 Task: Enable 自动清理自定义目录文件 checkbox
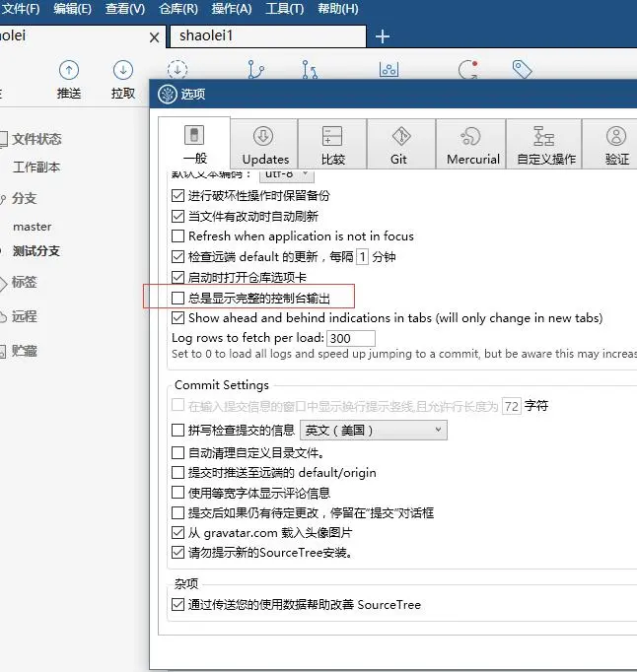(x=177, y=452)
